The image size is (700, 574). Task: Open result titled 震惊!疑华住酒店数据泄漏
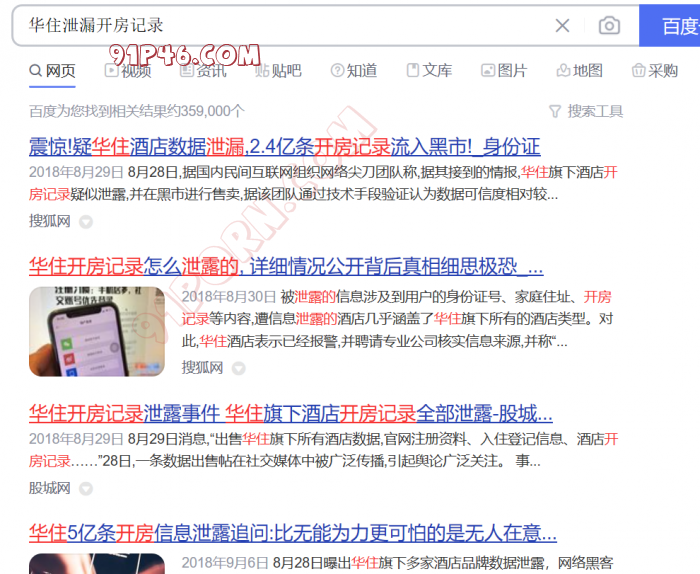(284, 146)
